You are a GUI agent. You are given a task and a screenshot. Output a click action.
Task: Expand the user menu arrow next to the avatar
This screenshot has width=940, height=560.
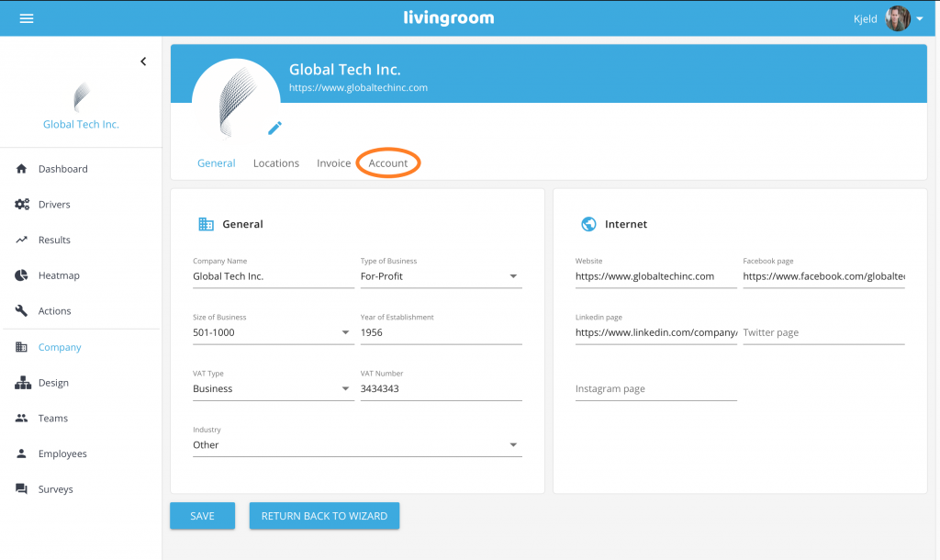tap(920, 18)
